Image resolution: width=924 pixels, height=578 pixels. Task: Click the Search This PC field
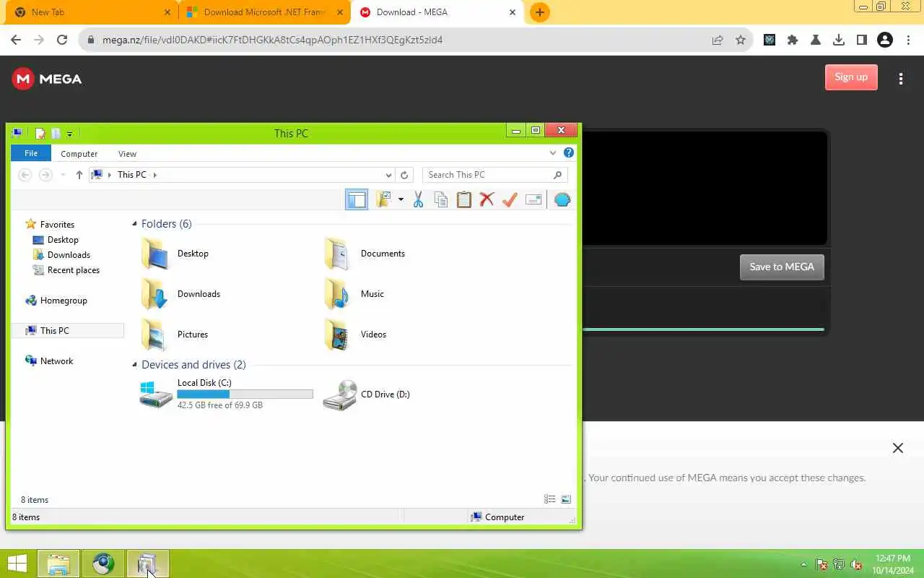click(495, 175)
